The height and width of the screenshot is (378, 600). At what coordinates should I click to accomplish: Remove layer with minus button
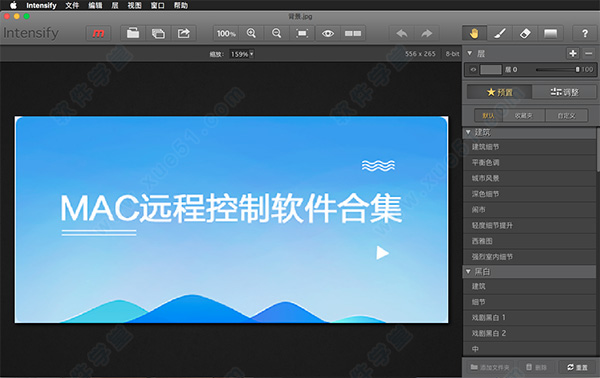[589, 54]
